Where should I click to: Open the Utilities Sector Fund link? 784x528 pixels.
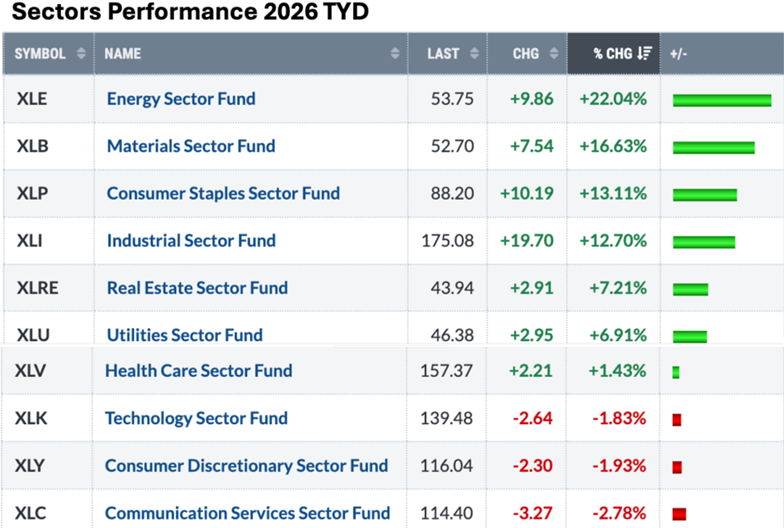coord(185,335)
